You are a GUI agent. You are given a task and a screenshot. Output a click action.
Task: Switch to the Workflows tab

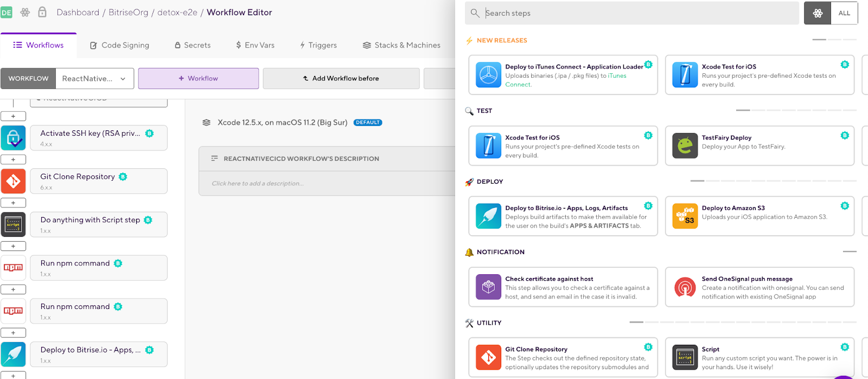pyautogui.click(x=39, y=45)
